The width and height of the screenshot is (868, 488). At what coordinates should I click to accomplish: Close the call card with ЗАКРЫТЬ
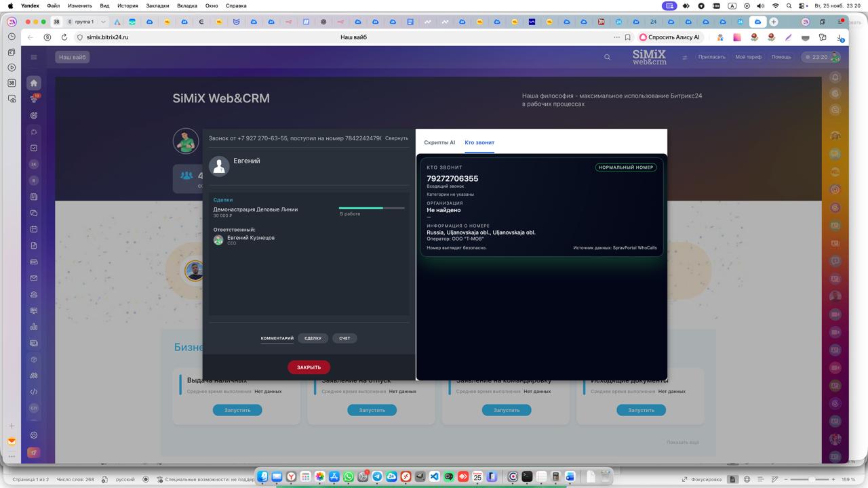tap(309, 367)
